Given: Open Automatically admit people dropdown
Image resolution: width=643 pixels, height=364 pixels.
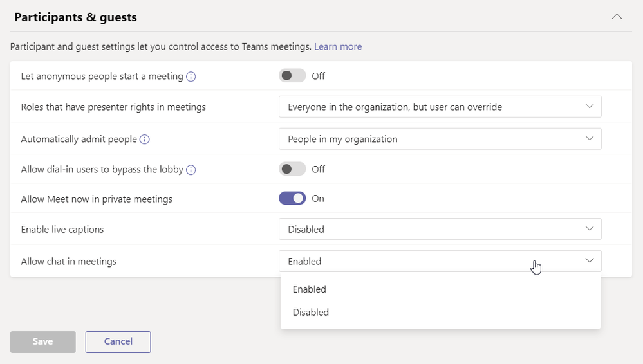Looking at the screenshot, I should pos(440,139).
